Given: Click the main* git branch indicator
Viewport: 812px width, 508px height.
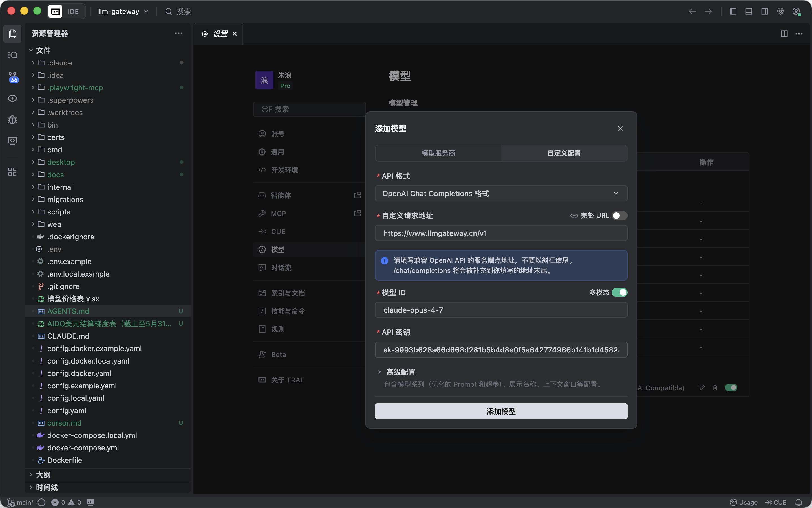Looking at the screenshot, I should [21, 502].
